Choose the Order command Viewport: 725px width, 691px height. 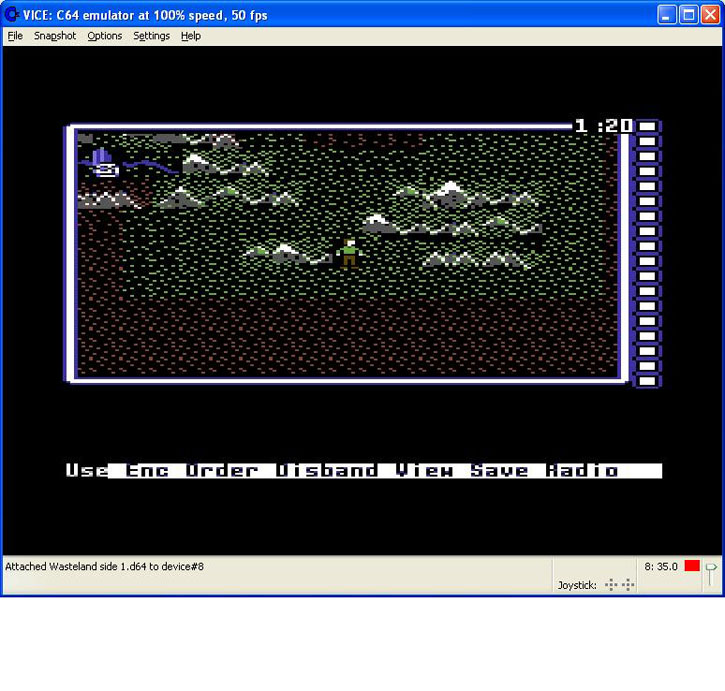coord(221,471)
